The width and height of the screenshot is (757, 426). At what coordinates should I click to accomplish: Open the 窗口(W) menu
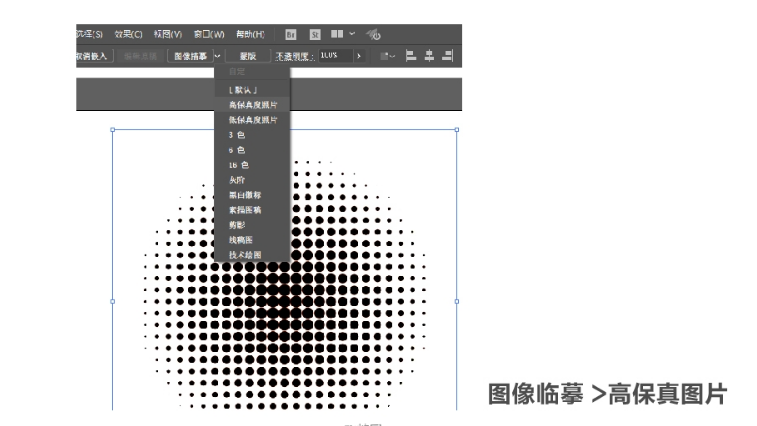[209, 34]
